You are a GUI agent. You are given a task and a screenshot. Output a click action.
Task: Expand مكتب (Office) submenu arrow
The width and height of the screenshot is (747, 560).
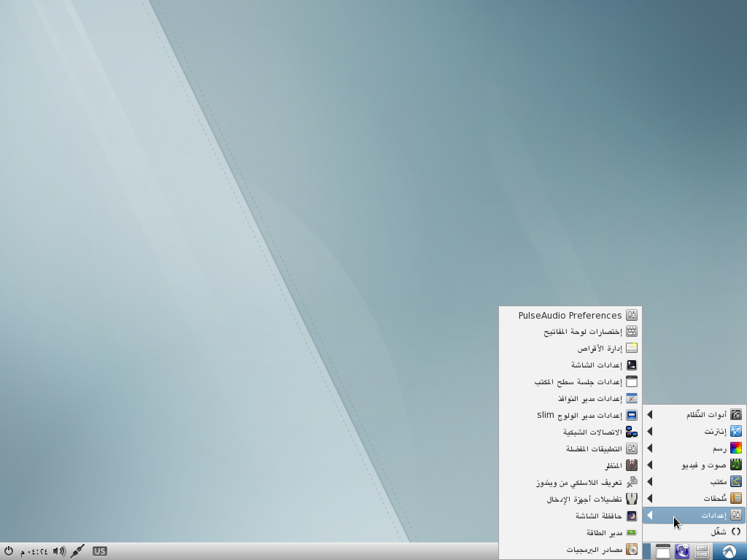649,481
